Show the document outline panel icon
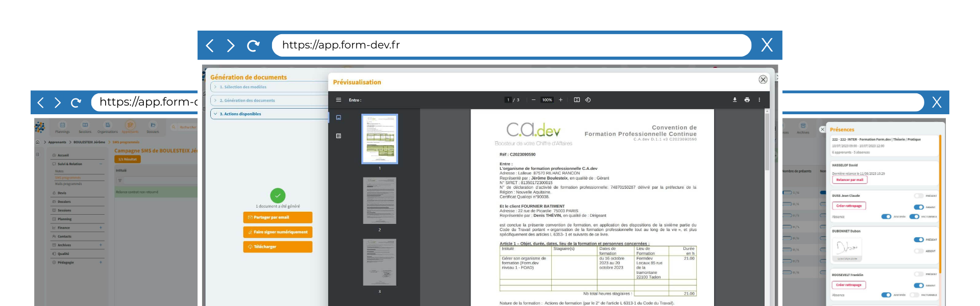This screenshot has width=980, height=306. click(338, 136)
